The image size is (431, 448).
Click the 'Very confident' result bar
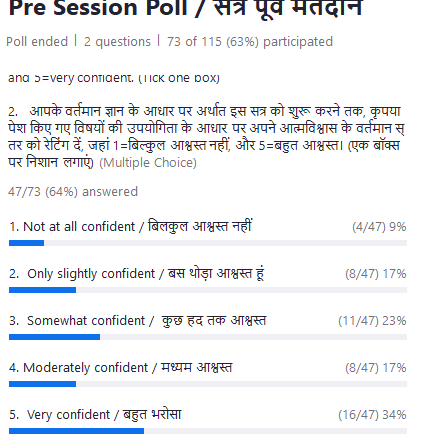click(x=208, y=431)
